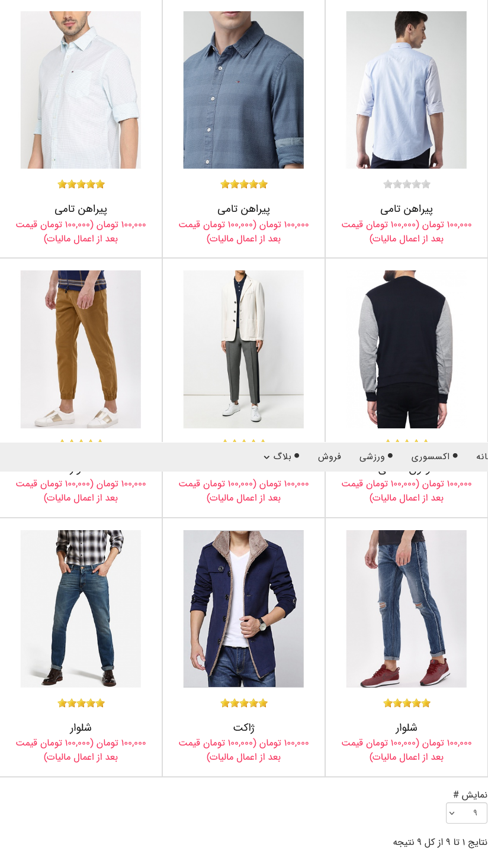View the ripped blue jeans image
Screen dimensions: 488x868
pos(406,609)
